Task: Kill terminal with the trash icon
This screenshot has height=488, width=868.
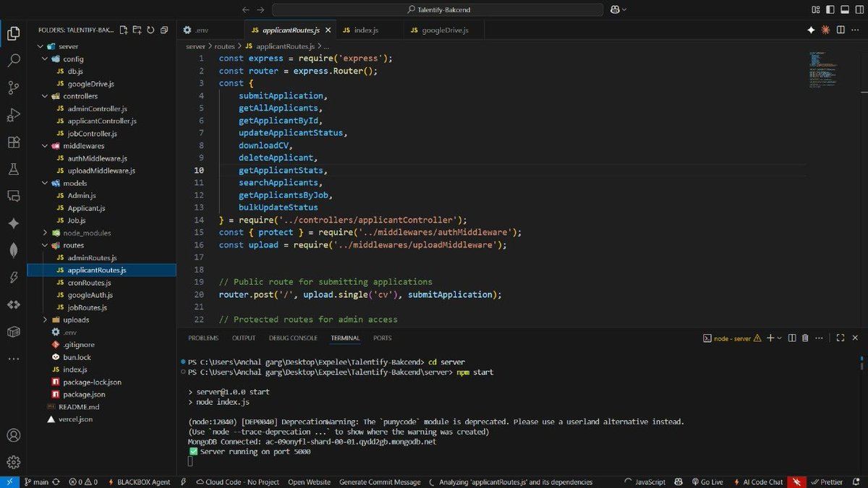Action: pyautogui.click(x=805, y=338)
